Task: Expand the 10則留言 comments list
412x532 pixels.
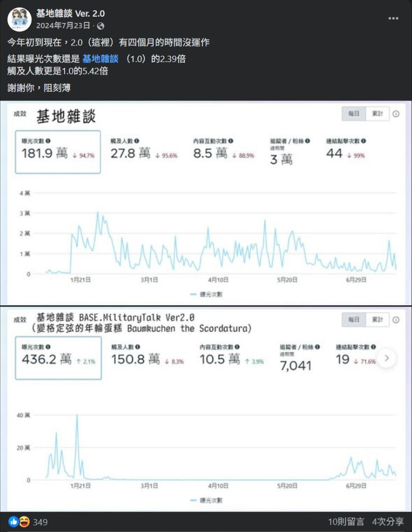Action: pos(346,521)
